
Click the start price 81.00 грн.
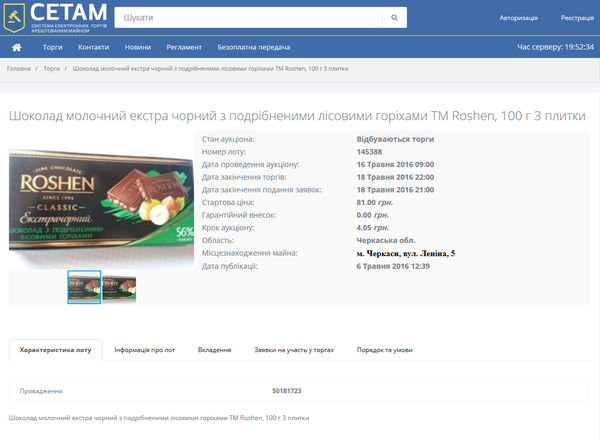click(x=375, y=202)
